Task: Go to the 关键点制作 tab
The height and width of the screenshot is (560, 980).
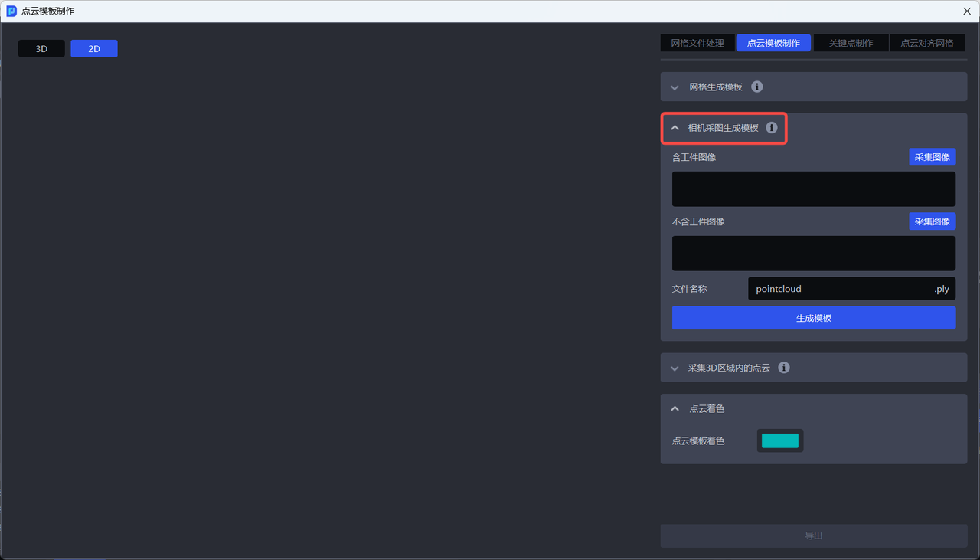Action: pos(851,43)
